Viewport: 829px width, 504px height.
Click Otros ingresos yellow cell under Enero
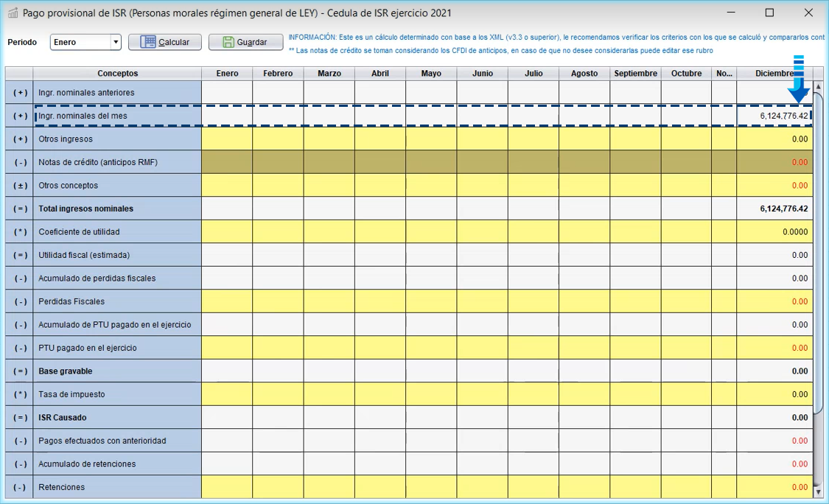(227, 139)
